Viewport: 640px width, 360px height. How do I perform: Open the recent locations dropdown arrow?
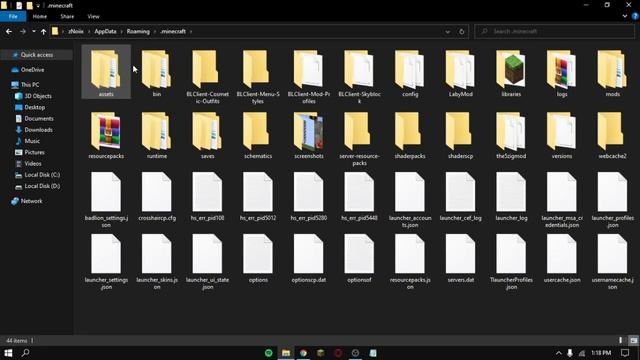point(33,31)
